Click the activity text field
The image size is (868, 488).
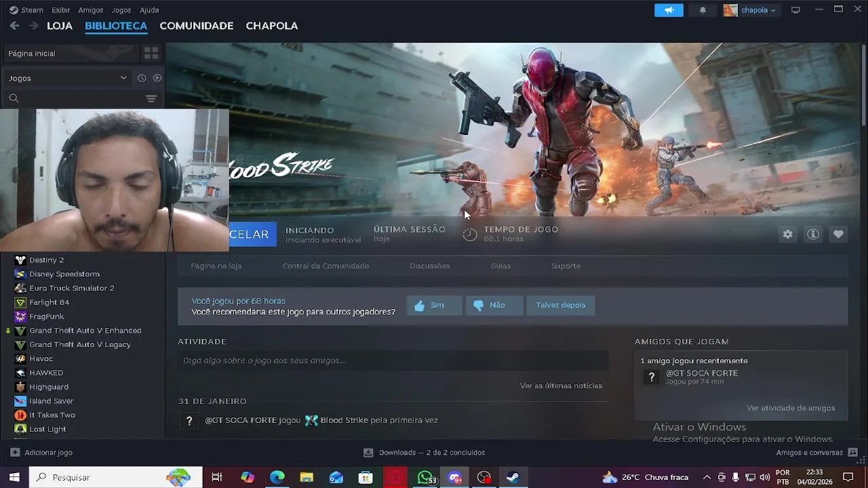(x=393, y=361)
